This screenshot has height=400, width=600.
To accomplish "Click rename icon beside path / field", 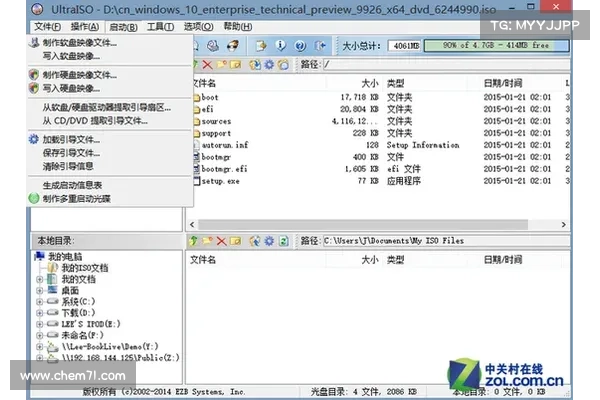I will pos(236,64).
